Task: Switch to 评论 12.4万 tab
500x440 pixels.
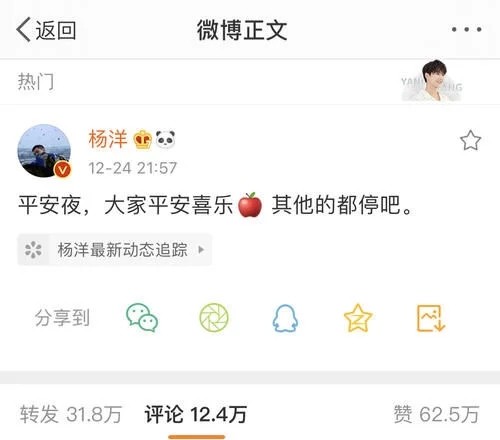Action: [196, 414]
